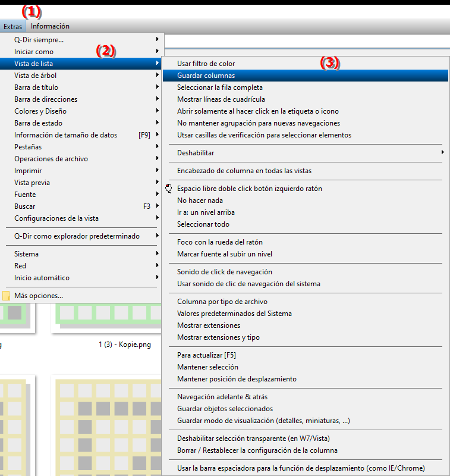The width and height of the screenshot is (450, 476).
Task: Open the Sistema submenu
Action: click(x=81, y=254)
